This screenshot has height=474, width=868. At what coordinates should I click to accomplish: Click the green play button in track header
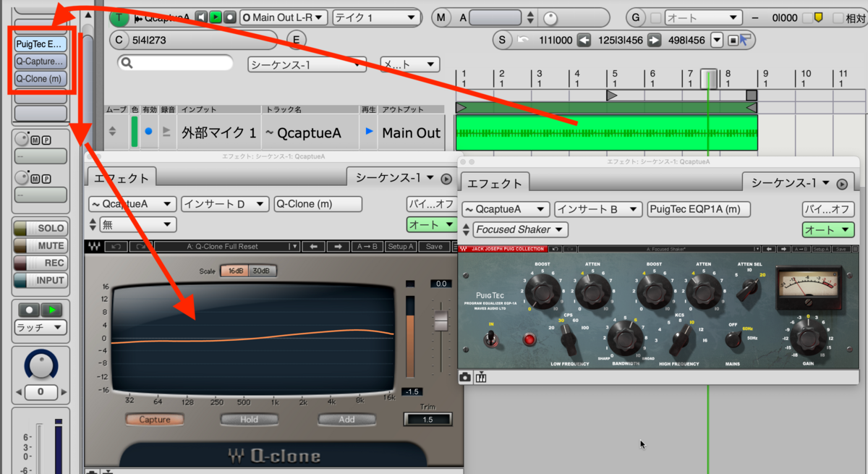pos(215,17)
